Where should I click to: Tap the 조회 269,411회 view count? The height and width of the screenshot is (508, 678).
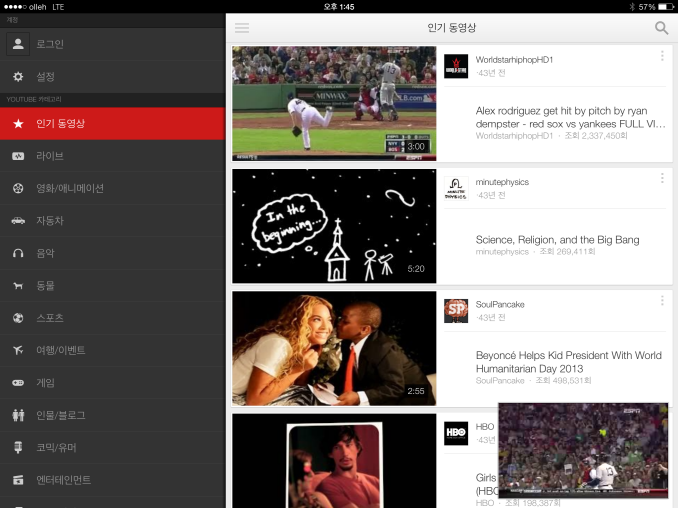click(567, 252)
